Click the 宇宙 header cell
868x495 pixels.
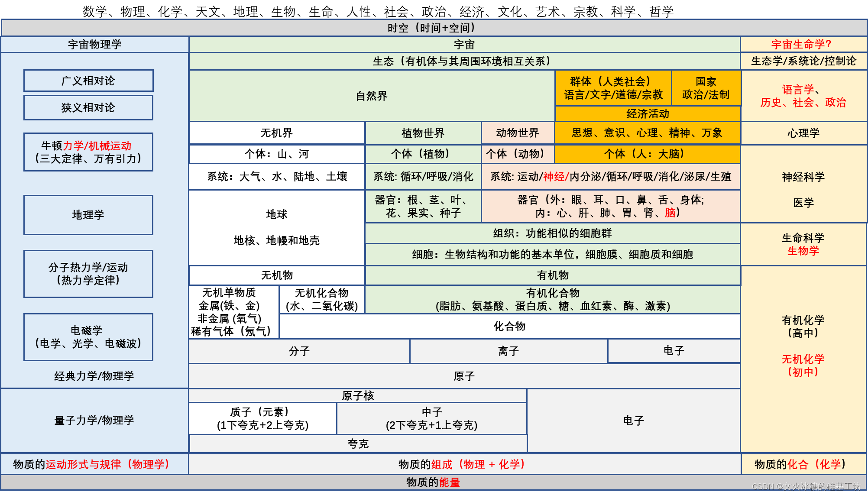(x=464, y=44)
